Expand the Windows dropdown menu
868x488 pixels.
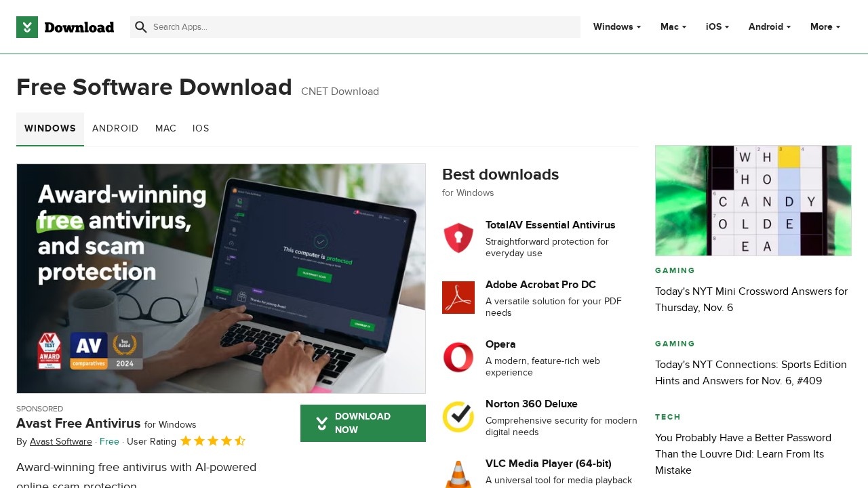[616, 27]
